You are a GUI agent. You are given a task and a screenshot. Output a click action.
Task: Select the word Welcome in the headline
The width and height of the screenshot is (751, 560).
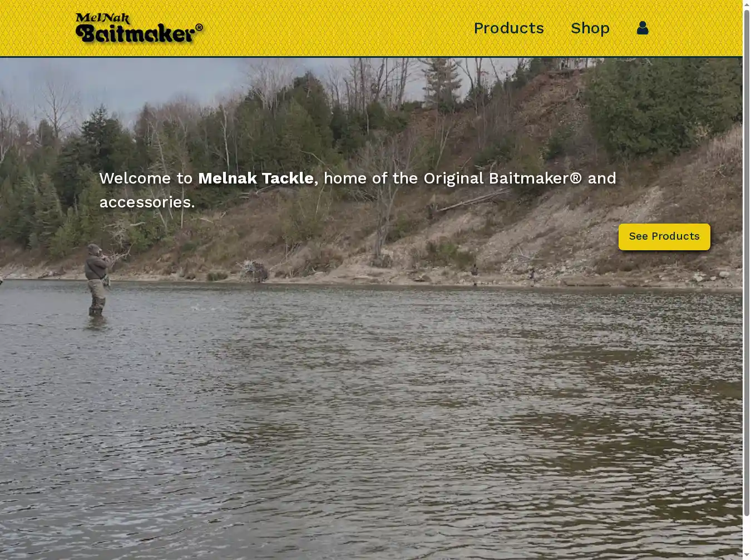[x=135, y=178]
